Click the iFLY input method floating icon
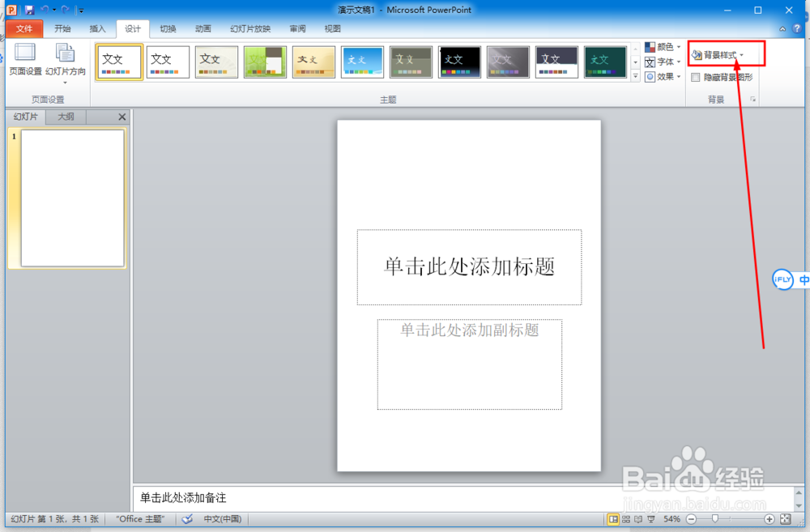Viewport: 810px width, 532px height. click(782, 279)
